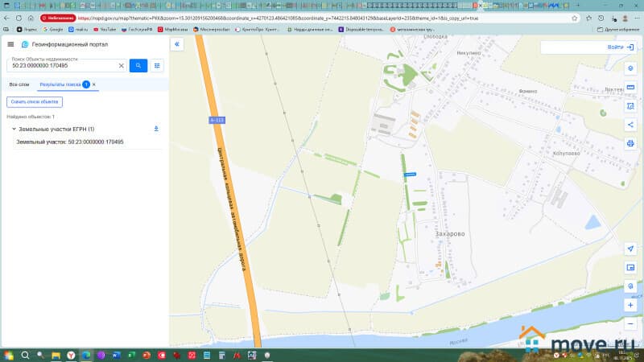Clear the search field with the X
Image resolution: width=644 pixels, height=362 pixels.
point(122,65)
